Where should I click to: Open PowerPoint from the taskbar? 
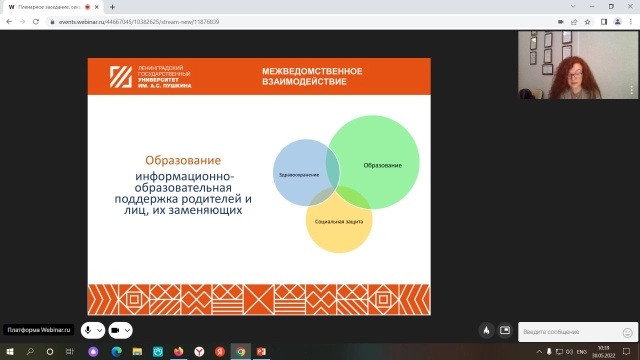point(261,351)
